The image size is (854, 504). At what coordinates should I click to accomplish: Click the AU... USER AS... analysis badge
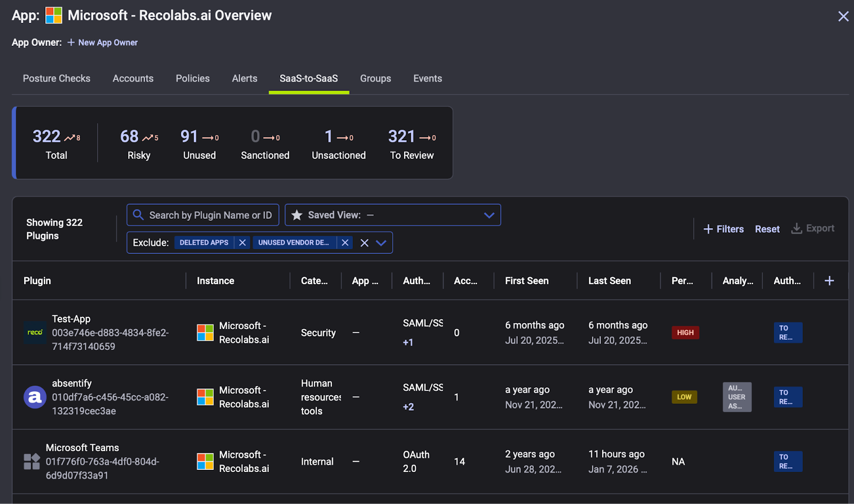[x=737, y=397]
